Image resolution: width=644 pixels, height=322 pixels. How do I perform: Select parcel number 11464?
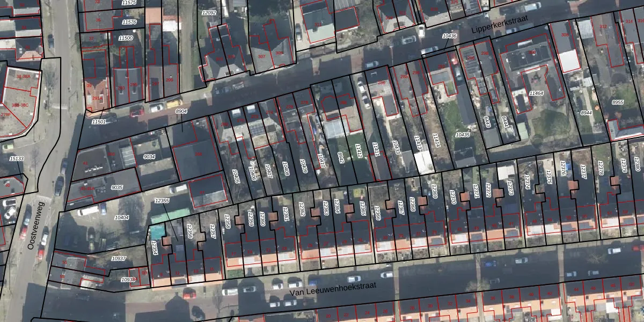[x=536, y=93]
